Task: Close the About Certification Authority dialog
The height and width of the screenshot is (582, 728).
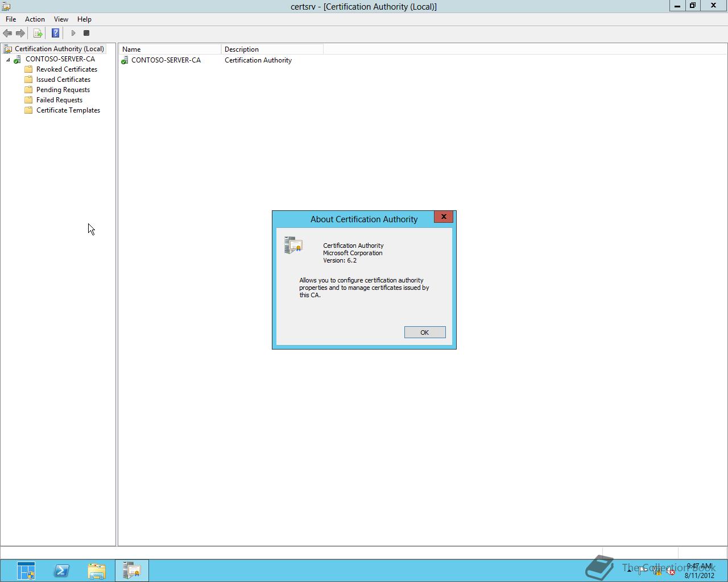Action: click(x=444, y=217)
